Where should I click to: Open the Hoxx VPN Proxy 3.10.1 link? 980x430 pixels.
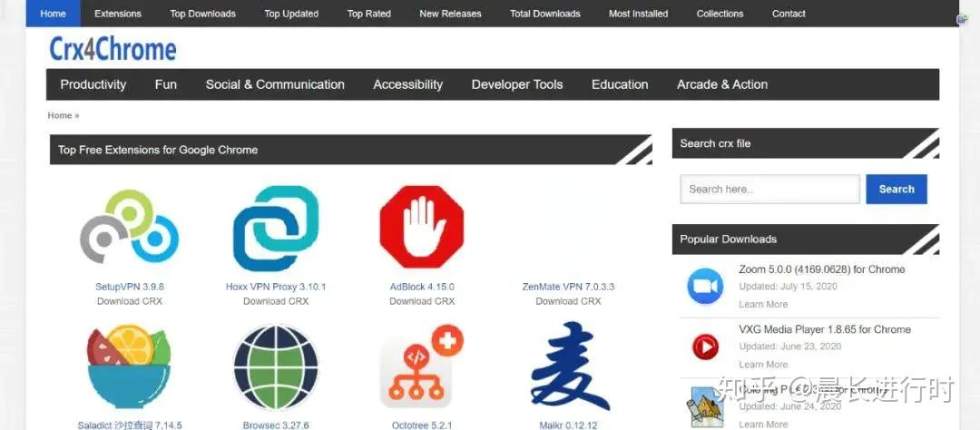coord(276,287)
